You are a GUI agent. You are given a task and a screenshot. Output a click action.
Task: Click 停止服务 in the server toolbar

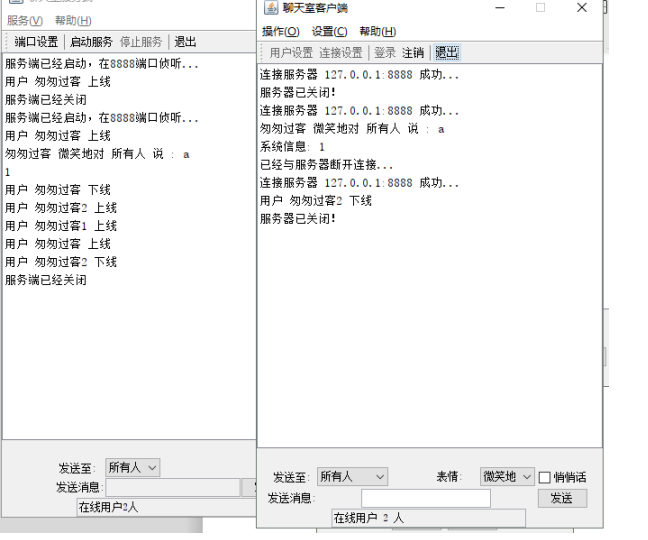point(141,42)
